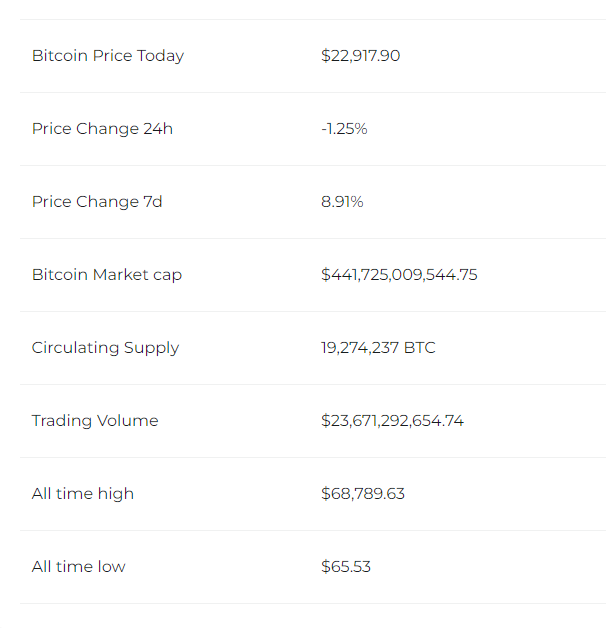Select the $441,725,009,544.75 market cap value

(399, 275)
